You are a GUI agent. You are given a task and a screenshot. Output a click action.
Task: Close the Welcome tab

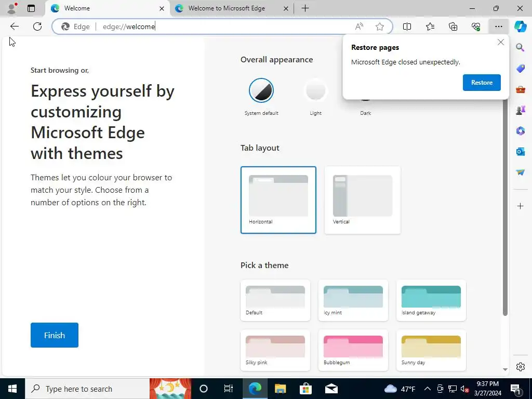click(x=162, y=8)
